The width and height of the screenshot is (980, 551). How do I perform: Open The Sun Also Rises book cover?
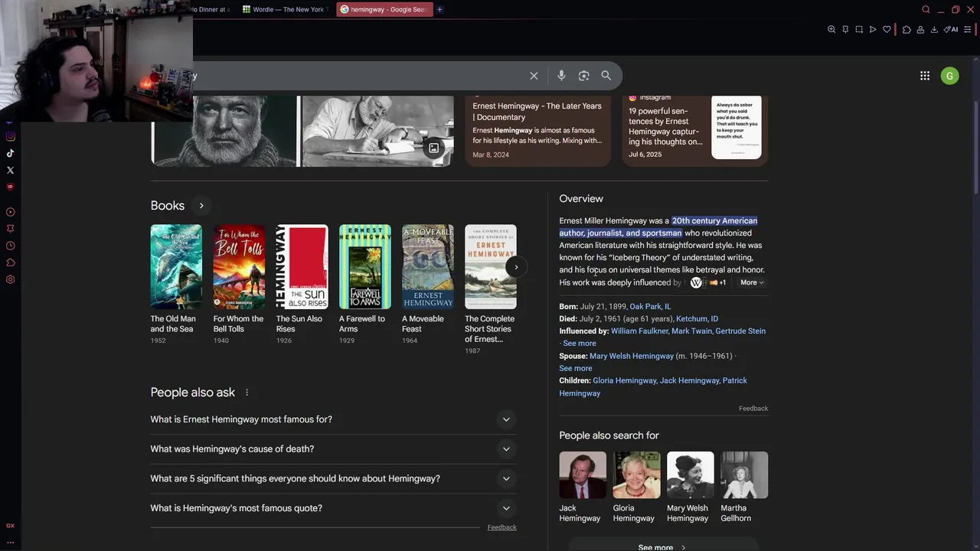click(302, 266)
